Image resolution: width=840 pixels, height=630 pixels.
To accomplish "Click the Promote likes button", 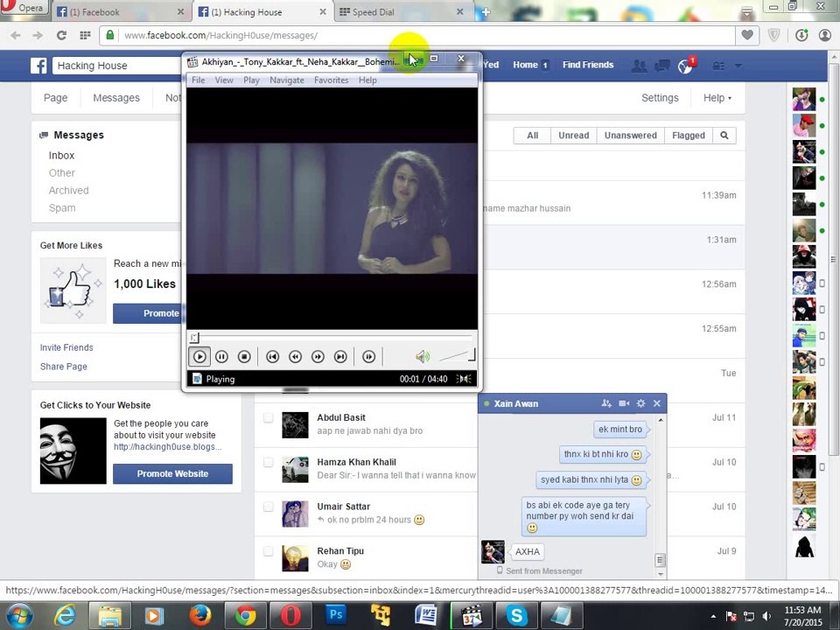I will click(148, 313).
